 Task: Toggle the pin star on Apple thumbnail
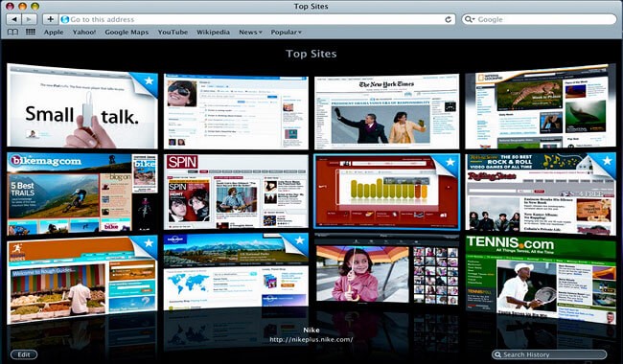(149, 80)
